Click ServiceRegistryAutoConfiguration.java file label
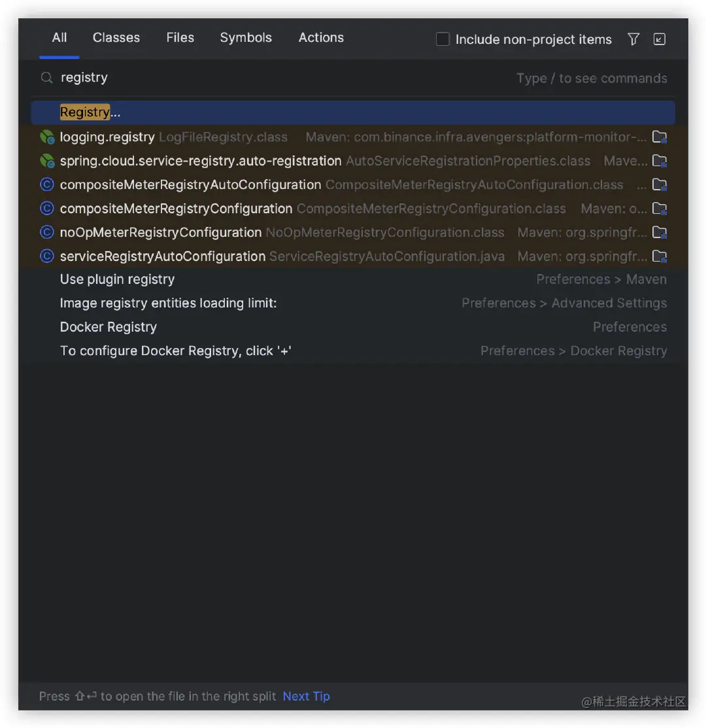 point(387,256)
